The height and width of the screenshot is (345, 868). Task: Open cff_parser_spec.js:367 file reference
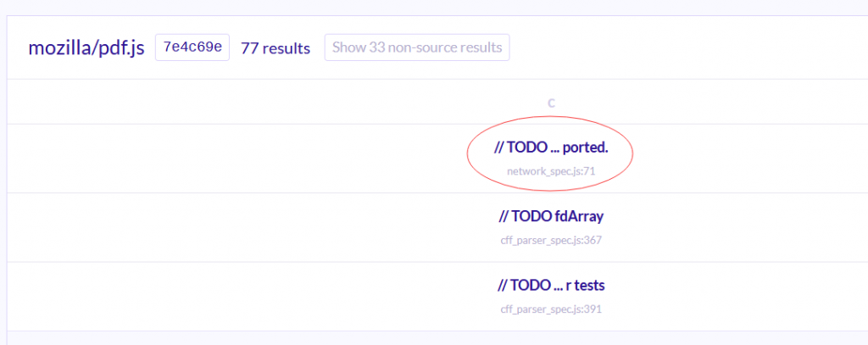coord(551,241)
